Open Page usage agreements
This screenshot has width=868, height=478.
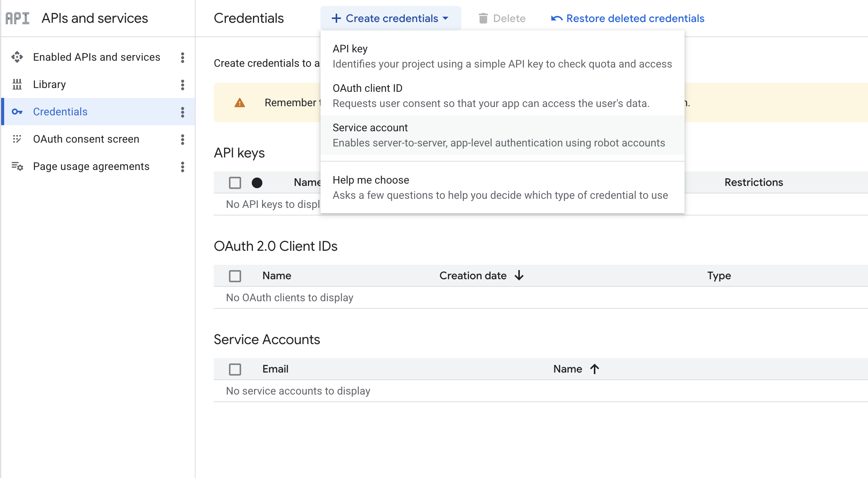tap(91, 166)
